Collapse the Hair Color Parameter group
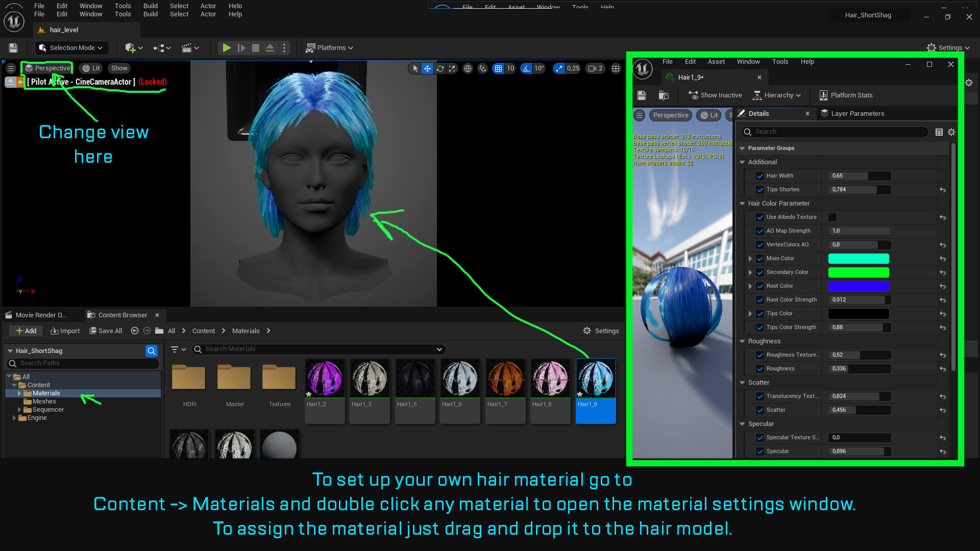Viewport: 980px width, 551px height. pos(742,204)
